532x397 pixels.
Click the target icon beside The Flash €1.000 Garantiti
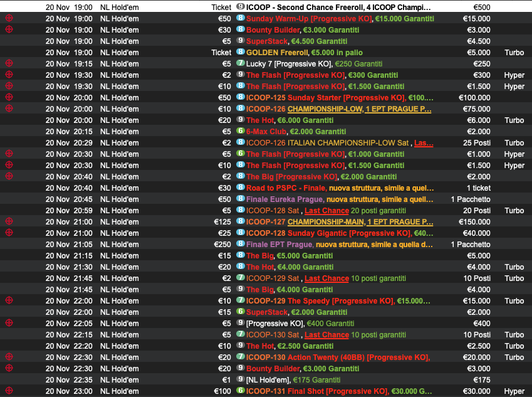coord(9,154)
